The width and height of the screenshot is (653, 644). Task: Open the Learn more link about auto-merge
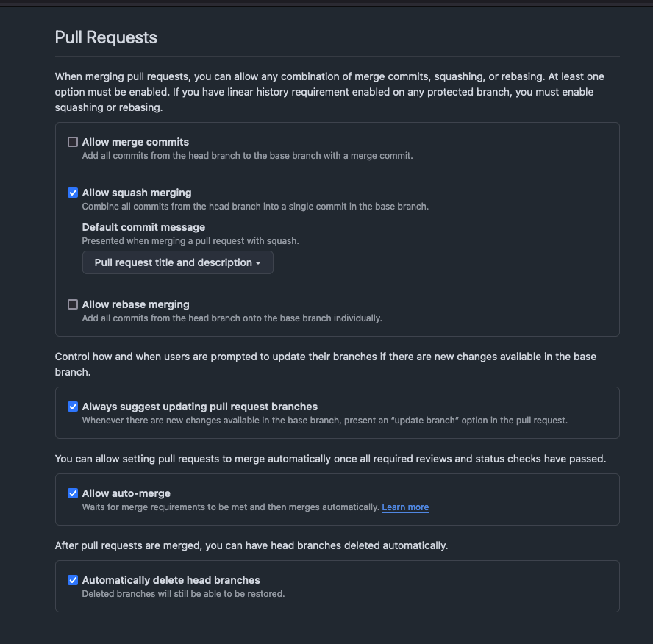405,507
